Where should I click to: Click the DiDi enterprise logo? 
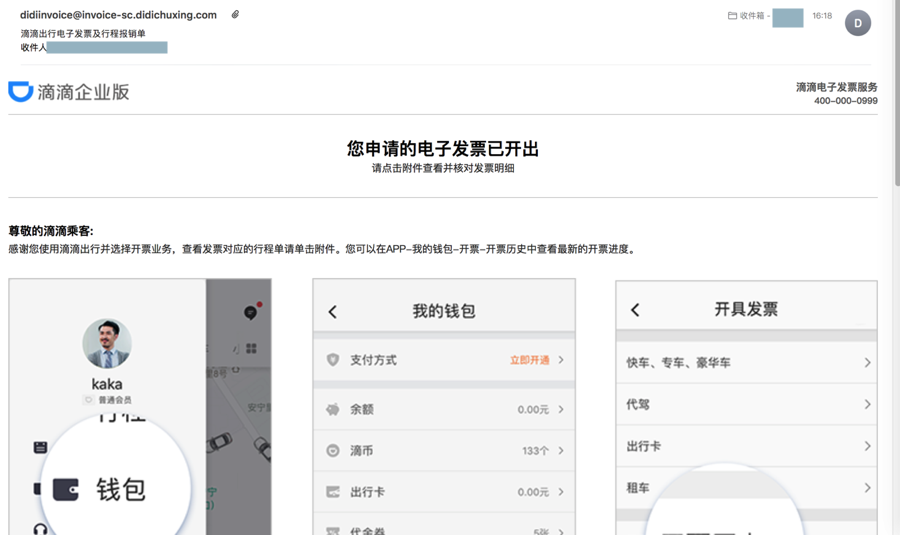69,92
